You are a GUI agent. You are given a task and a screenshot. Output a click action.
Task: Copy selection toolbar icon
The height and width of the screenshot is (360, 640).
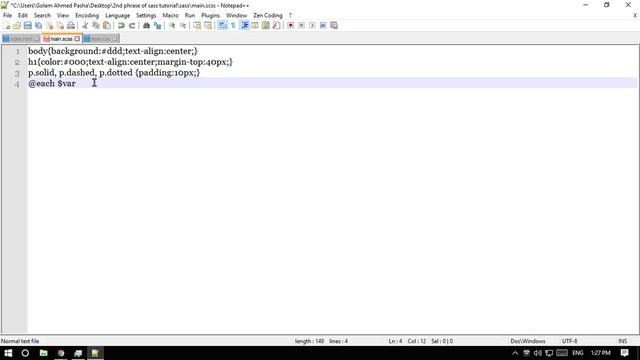[x=96, y=25]
